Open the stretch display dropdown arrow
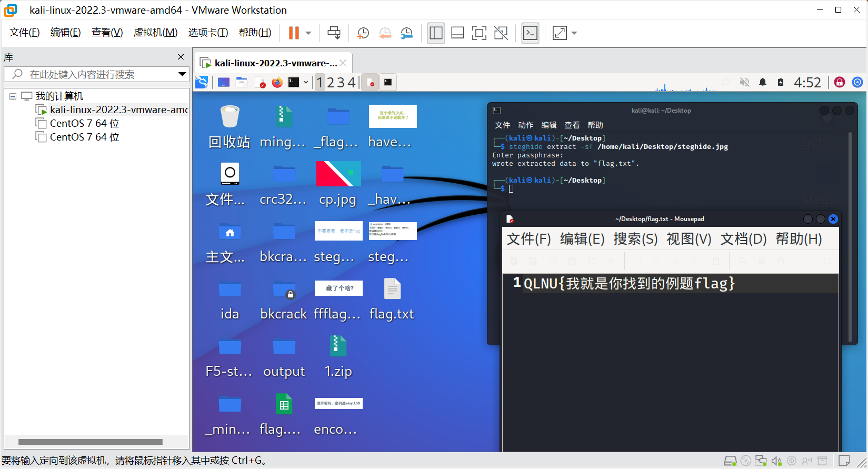Screen dimensions: 868x469 tap(574, 33)
